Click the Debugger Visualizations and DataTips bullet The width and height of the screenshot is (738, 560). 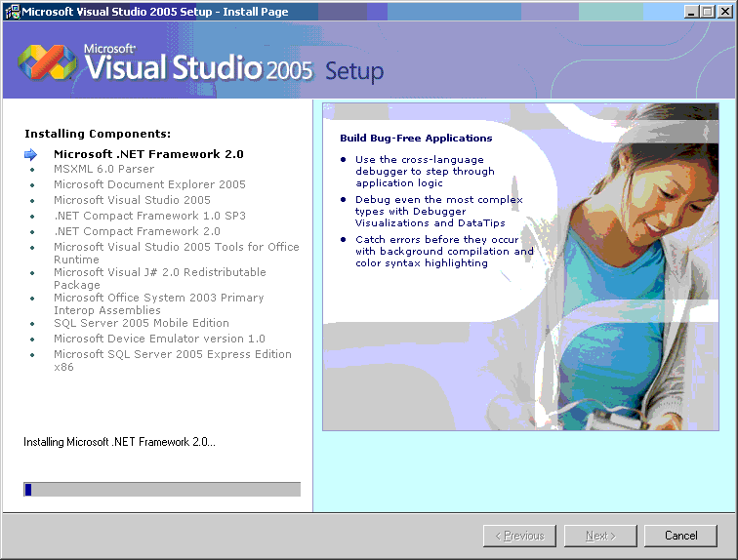point(439,211)
